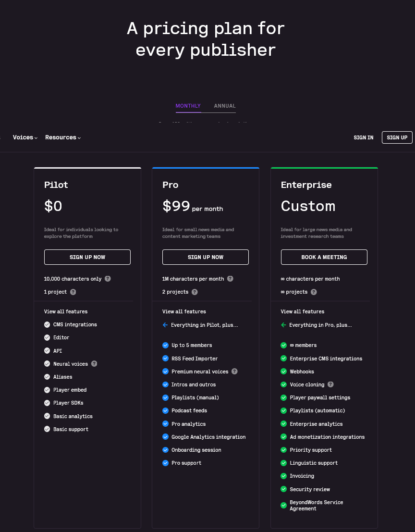Click blue arrow before Everything in Pilot
Screen dimensions: 415x532
coord(165,325)
